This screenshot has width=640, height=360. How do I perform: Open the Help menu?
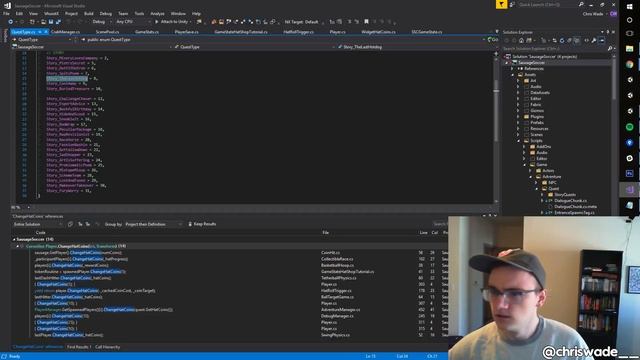coord(196,13)
